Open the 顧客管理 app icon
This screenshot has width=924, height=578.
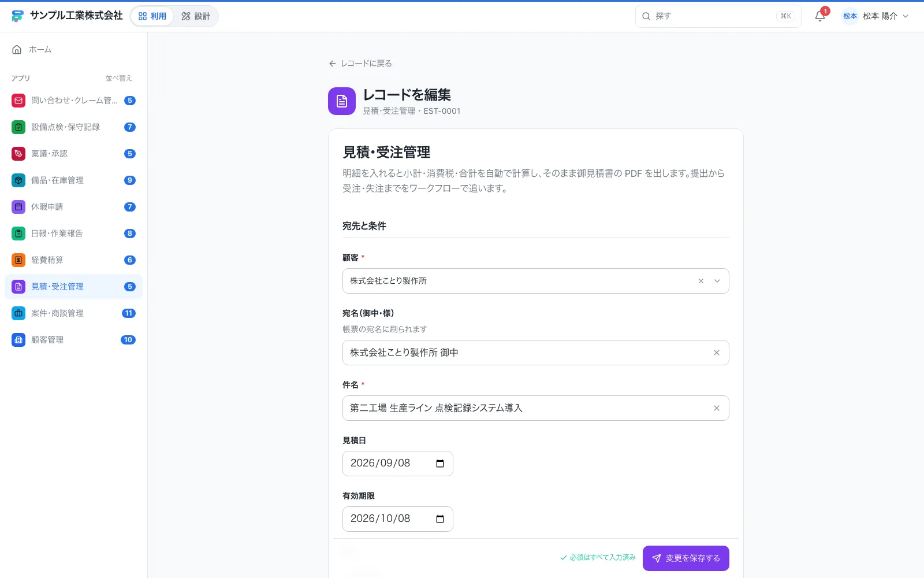18,340
